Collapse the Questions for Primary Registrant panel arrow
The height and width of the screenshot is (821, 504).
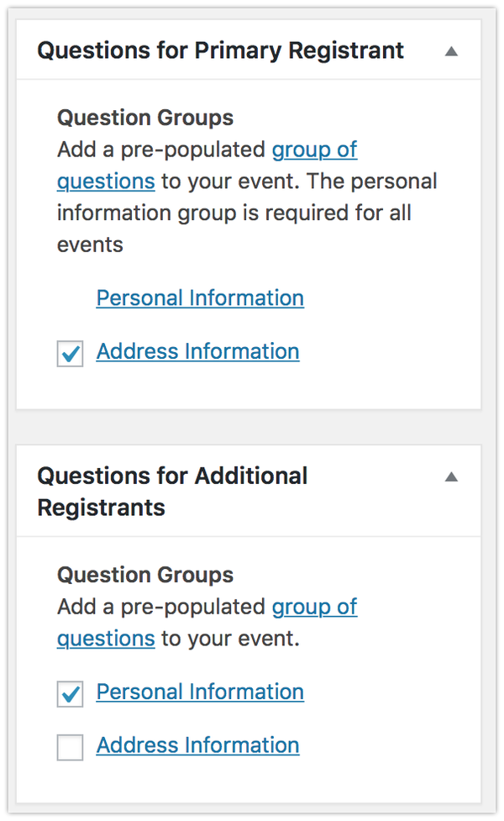click(x=451, y=51)
